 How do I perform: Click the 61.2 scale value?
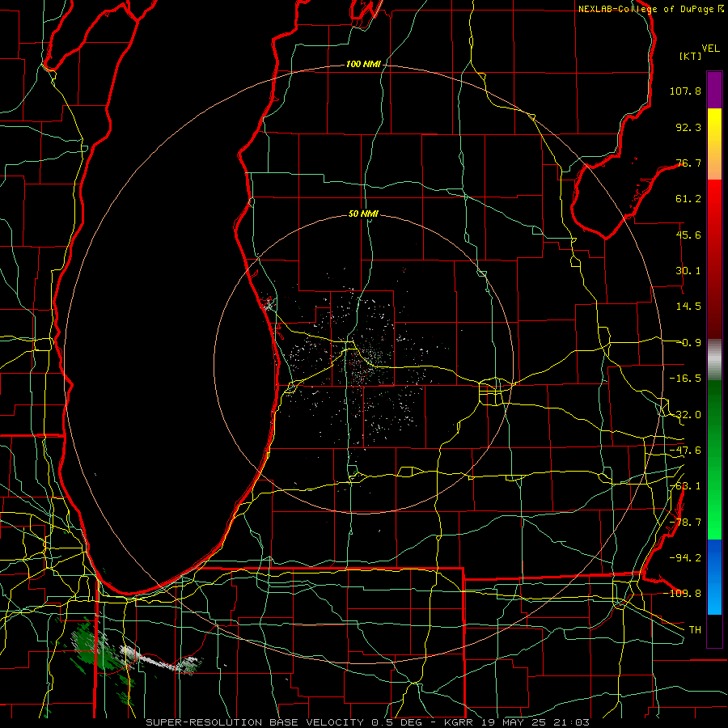688,199
